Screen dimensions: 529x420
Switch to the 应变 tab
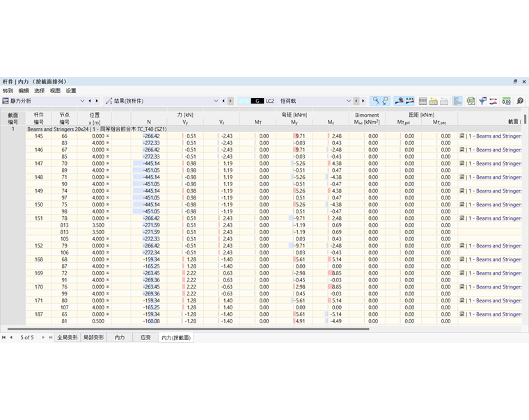coord(145,337)
